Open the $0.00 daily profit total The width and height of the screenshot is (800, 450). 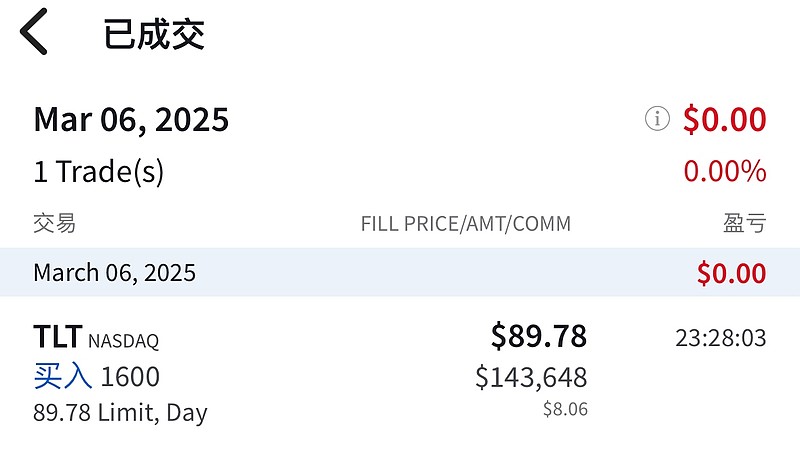pos(724,119)
